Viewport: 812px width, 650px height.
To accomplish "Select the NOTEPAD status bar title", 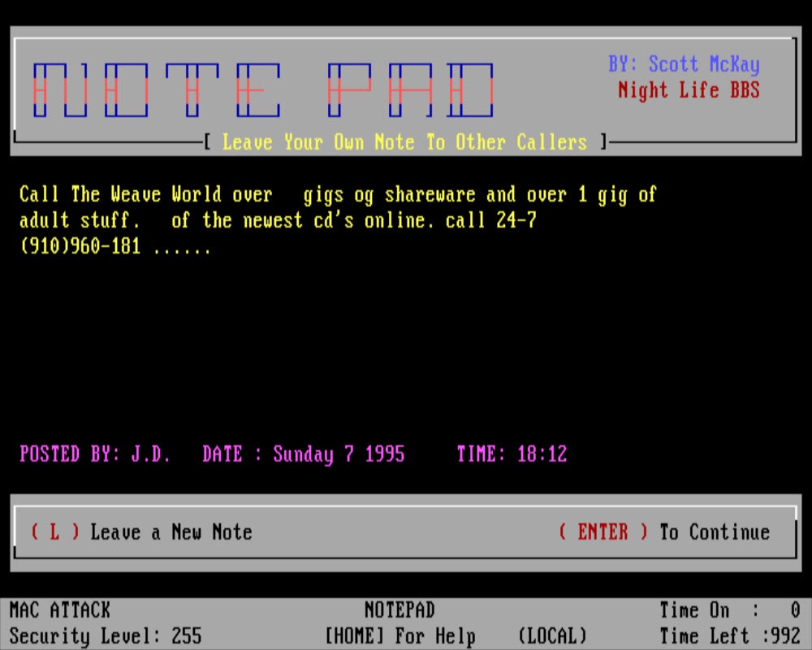I will (x=399, y=610).
